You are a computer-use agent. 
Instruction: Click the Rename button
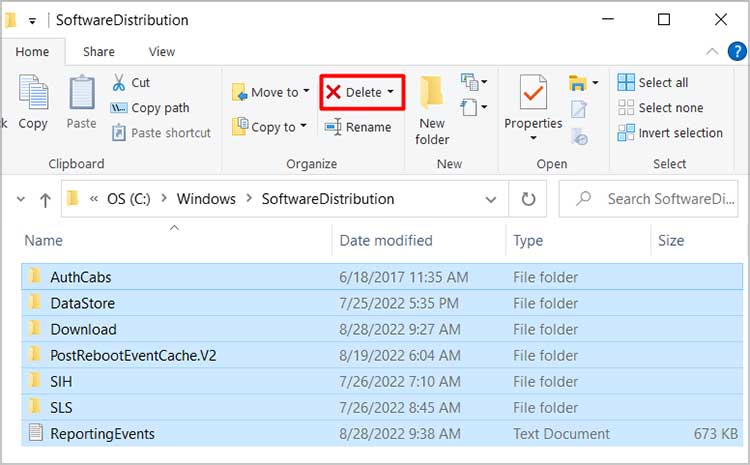tap(358, 127)
